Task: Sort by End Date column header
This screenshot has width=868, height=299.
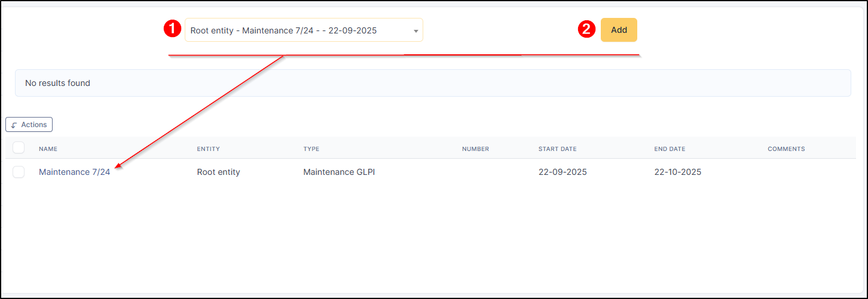Action: (x=670, y=149)
